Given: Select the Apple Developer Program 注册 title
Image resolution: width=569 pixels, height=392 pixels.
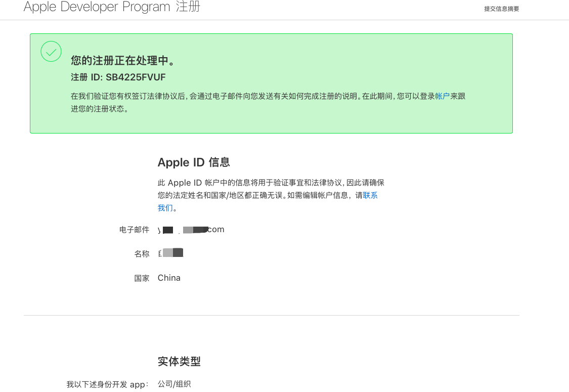Looking at the screenshot, I should pos(112,7).
